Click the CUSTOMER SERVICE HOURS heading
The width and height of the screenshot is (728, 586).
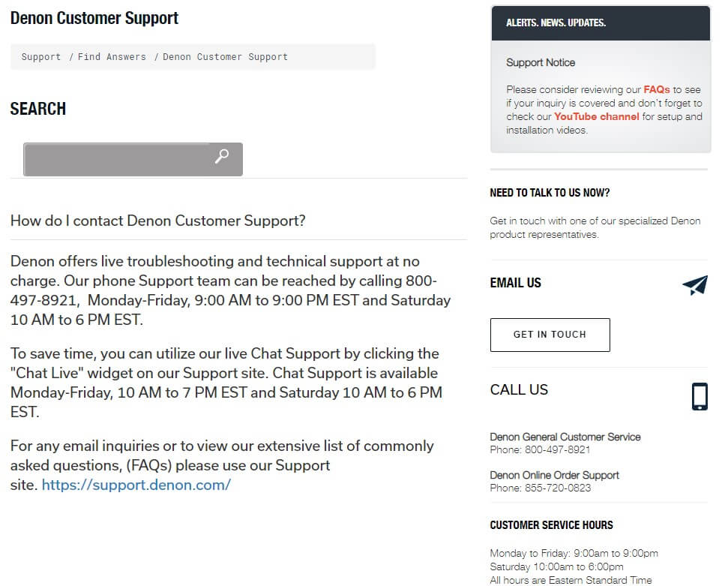pos(551,525)
